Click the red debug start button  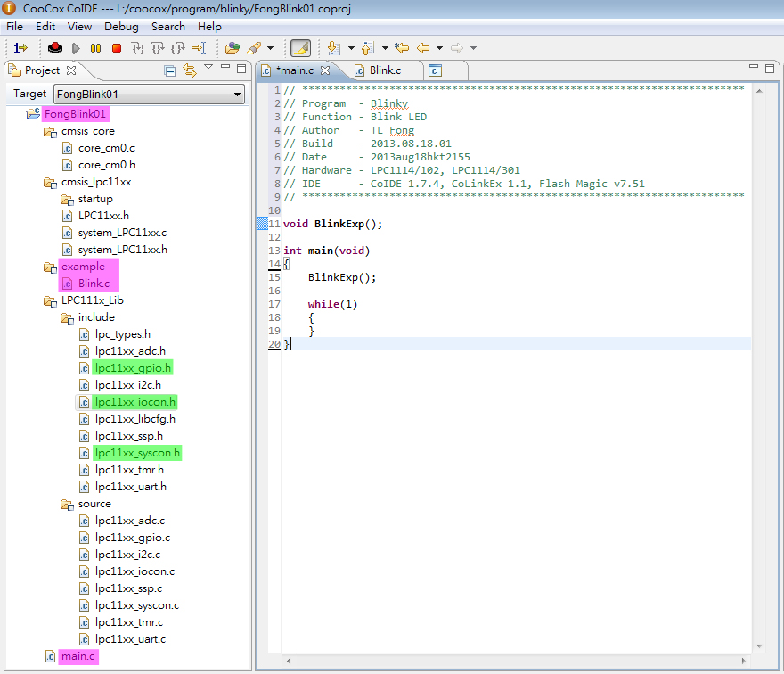pyautogui.click(x=55, y=48)
